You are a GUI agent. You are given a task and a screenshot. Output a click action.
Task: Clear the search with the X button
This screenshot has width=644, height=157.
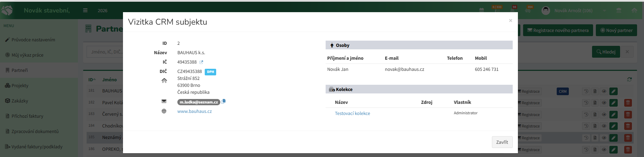tap(627, 52)
